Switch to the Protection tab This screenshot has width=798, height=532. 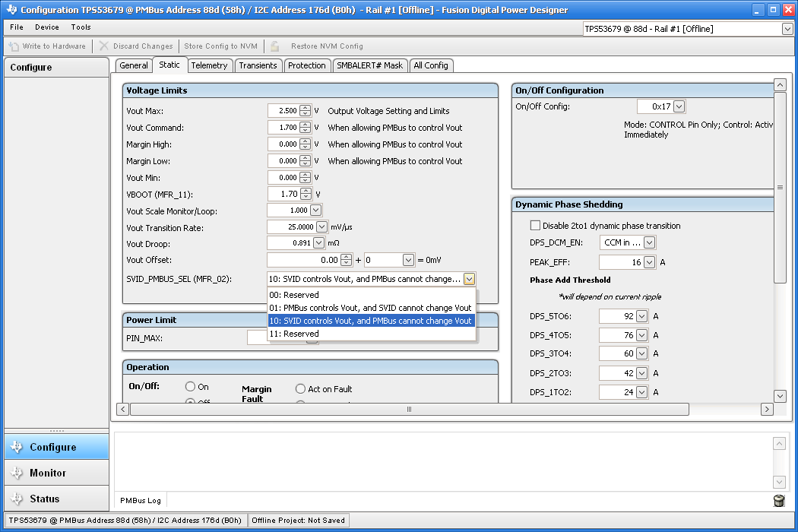pyautogui.click(x=307, y=65)
